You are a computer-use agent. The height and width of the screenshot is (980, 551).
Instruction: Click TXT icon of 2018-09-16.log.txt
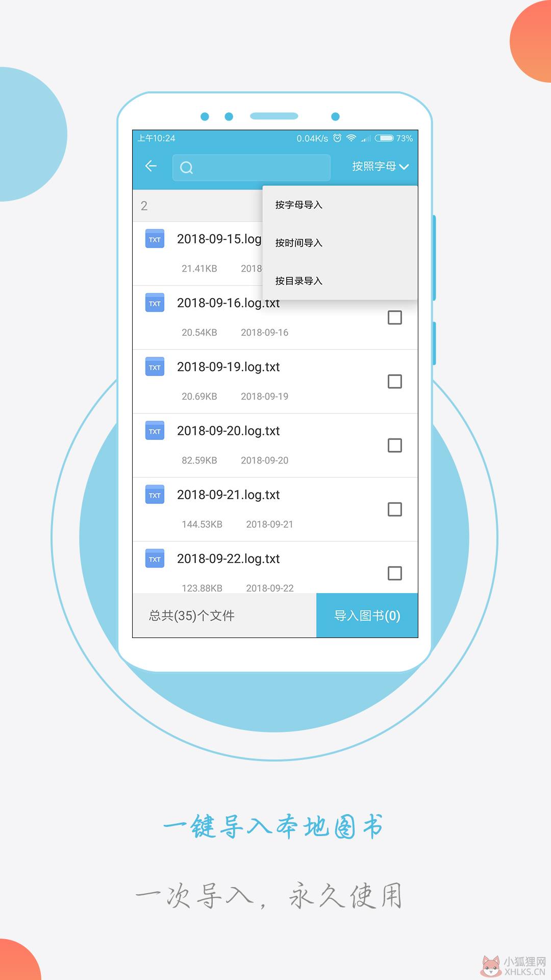(x=155, y=302)
